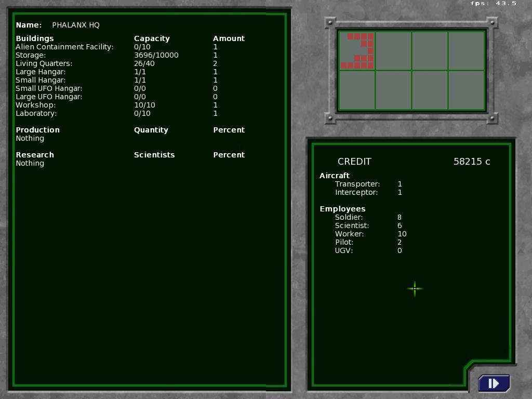Select the occupied base slot with red buildings
532x399 pixels.
(x=357, y=51)
